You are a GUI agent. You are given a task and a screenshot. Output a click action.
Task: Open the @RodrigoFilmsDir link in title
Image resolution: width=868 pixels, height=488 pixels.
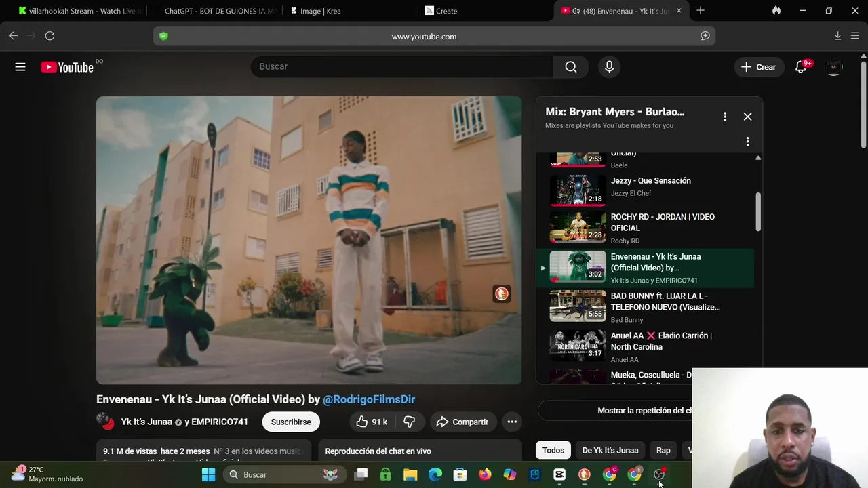click(369, 399)
